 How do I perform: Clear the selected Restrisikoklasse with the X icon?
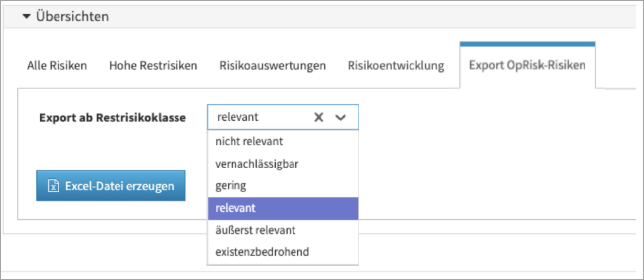(319, 117)
